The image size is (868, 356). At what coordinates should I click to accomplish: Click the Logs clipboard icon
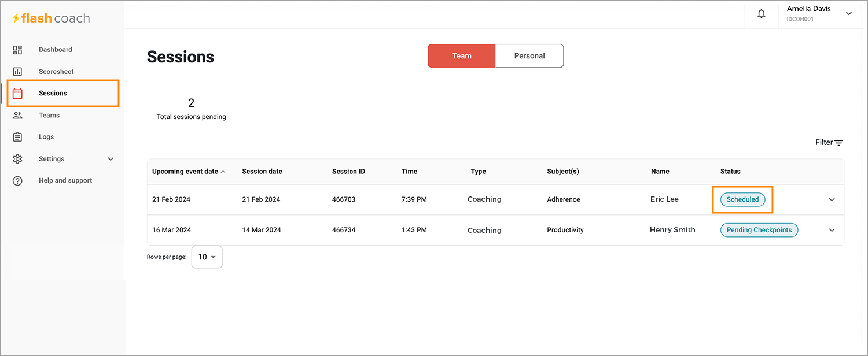(x=17, y=137)
